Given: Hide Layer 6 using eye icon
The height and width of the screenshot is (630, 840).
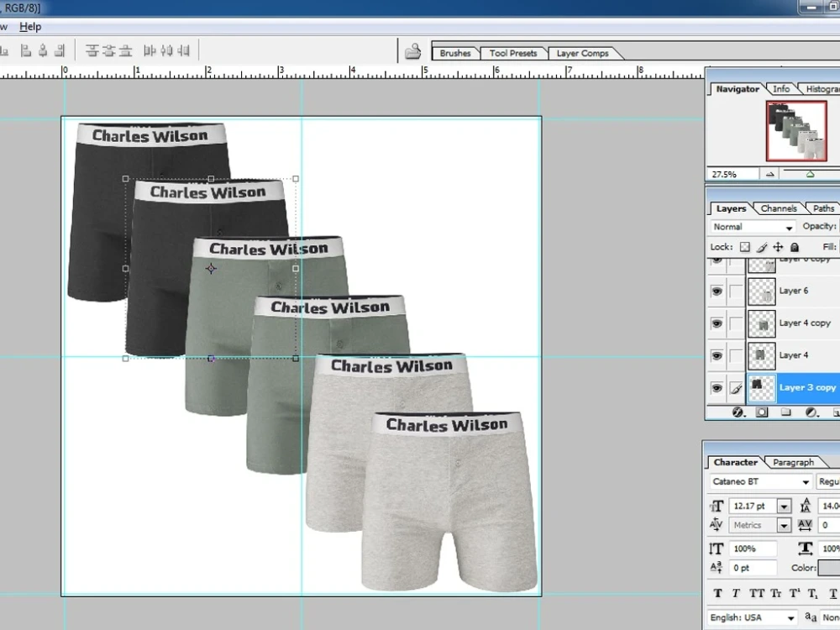Looking at the screenshot, I should point(717,291).
